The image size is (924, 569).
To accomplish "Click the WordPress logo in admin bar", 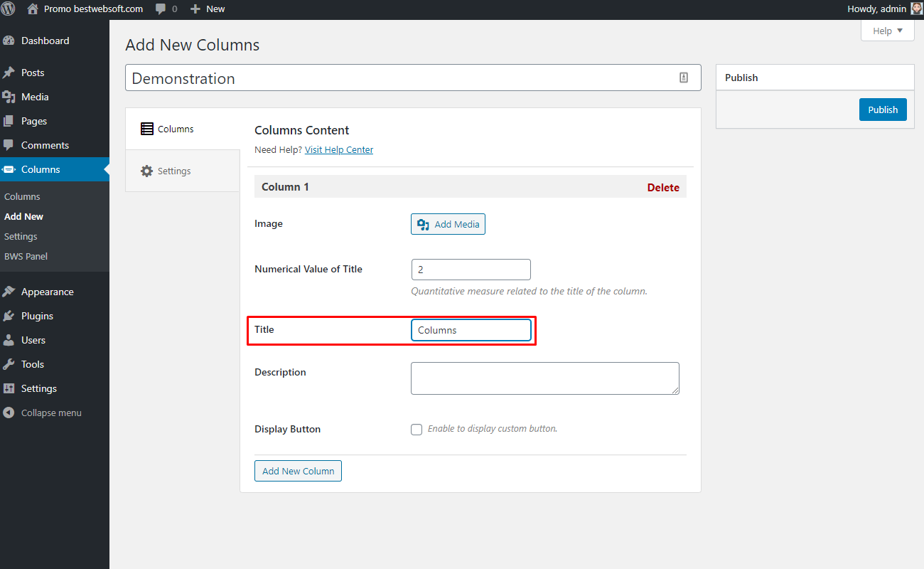I will [9, 9].
